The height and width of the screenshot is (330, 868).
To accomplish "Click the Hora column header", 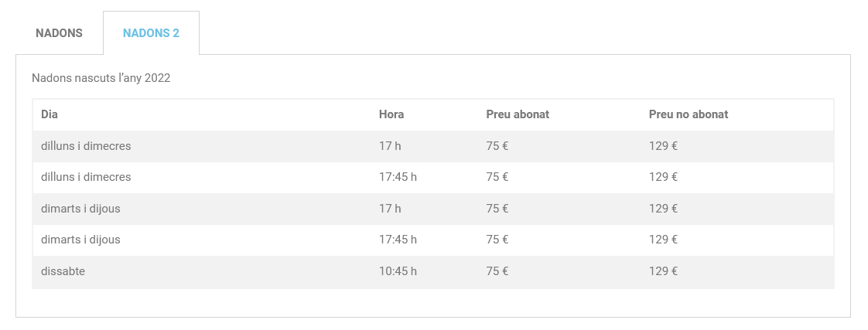I will click(x=391, y=114).
